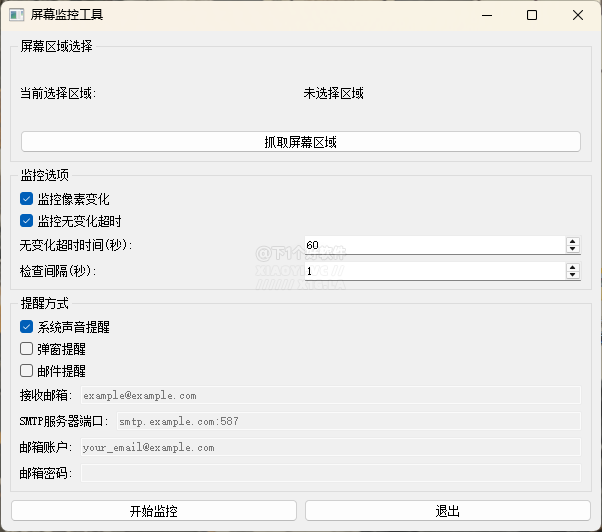
Task: Focus the 检查间隔 value field showing 1
Action: pyautogui.click(x=435, y=271)
